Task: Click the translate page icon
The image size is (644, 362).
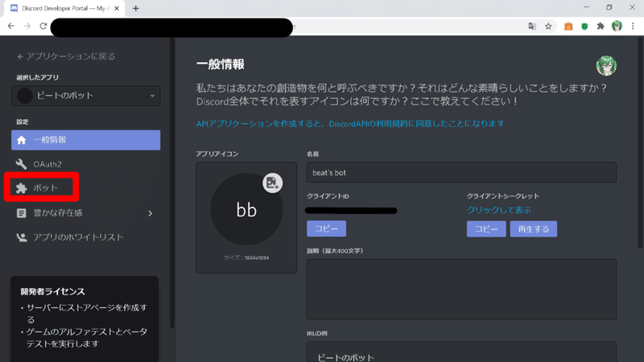Action: coord(532,27)
